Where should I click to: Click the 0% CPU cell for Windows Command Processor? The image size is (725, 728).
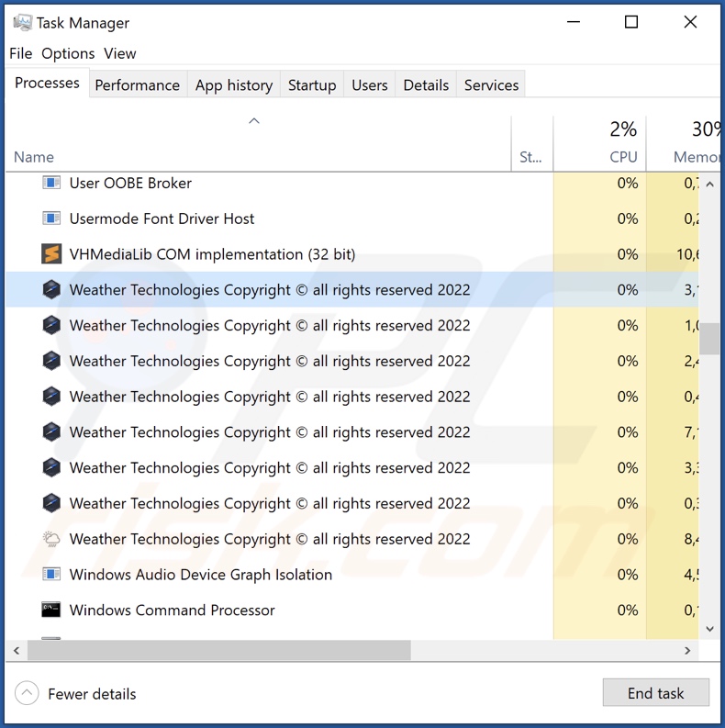[599, 610]
